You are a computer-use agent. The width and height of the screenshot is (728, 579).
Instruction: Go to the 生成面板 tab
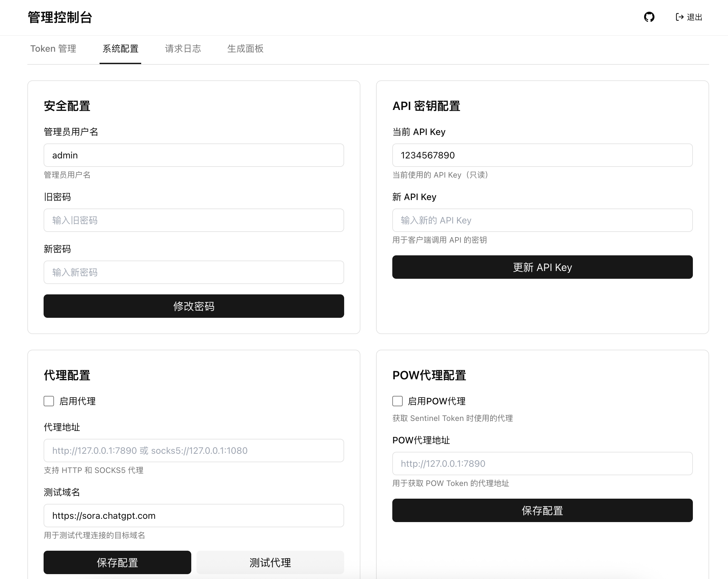(245, 48)
